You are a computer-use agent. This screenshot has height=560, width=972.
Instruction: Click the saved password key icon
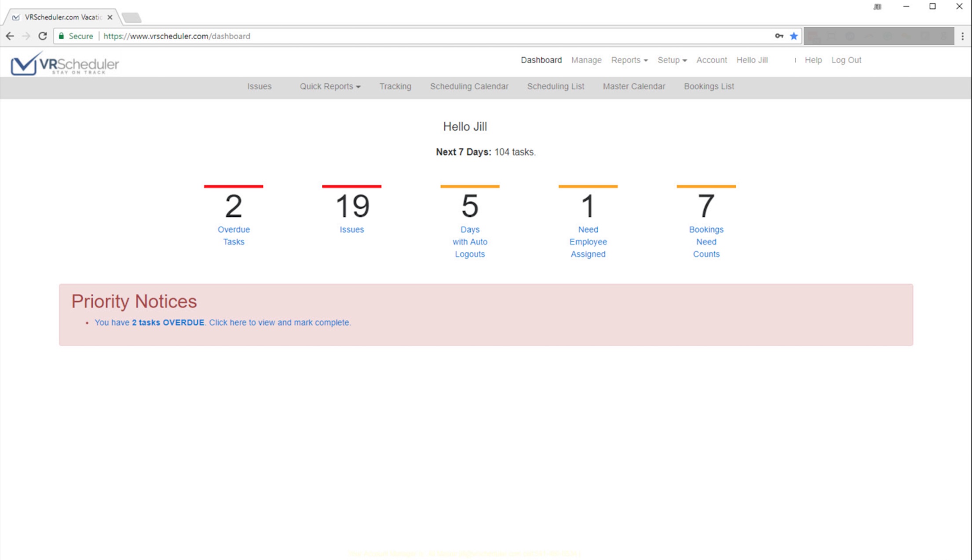[779, 36]
